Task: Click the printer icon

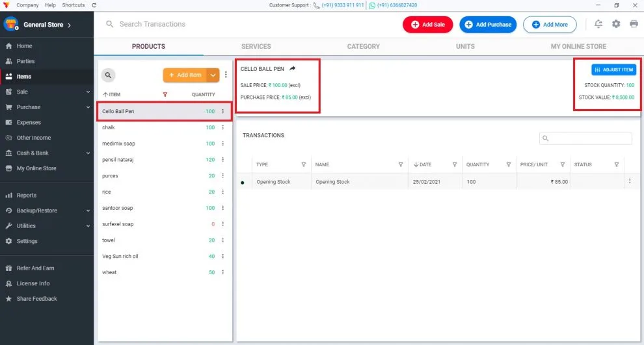Action: [x=634, y=24]
